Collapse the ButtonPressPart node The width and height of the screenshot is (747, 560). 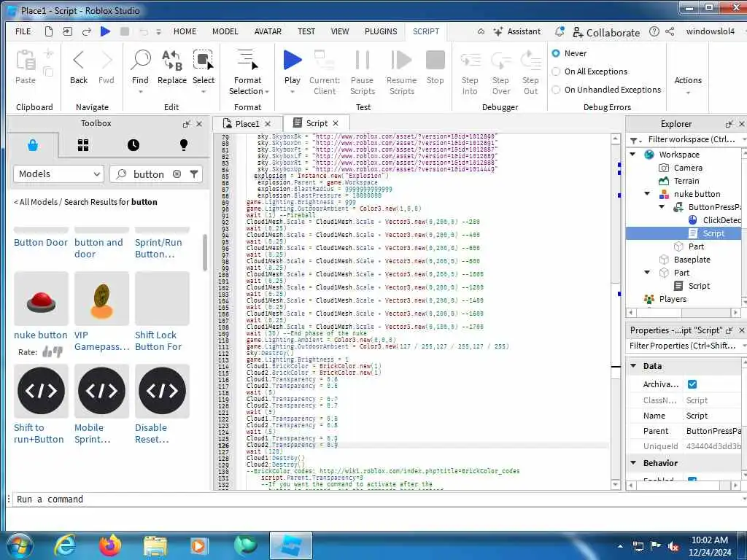click(662, 207)
